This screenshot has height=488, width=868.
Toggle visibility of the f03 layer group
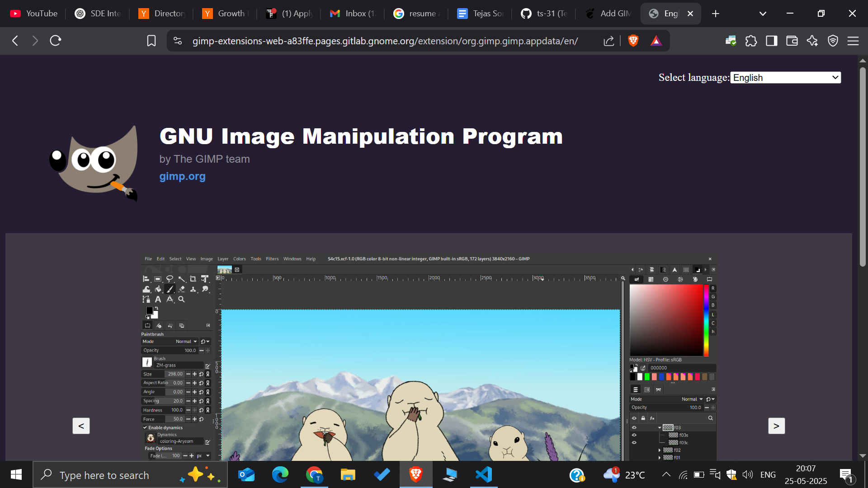(x=634, y=427)
